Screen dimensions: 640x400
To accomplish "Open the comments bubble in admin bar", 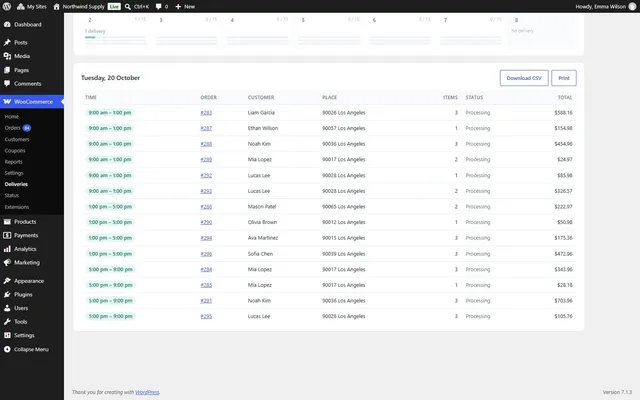I will pos(162,7).
